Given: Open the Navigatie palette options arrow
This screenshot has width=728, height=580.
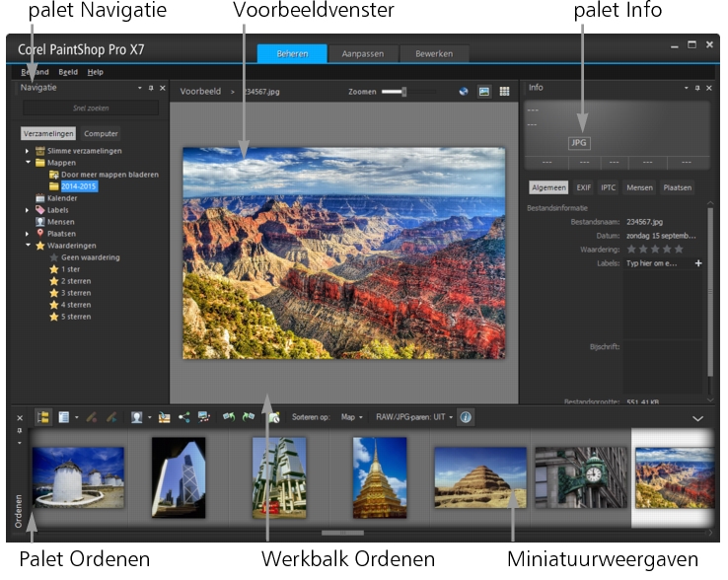Looking at the screenshot, I should pyautogui.click(x=140, y=88).
